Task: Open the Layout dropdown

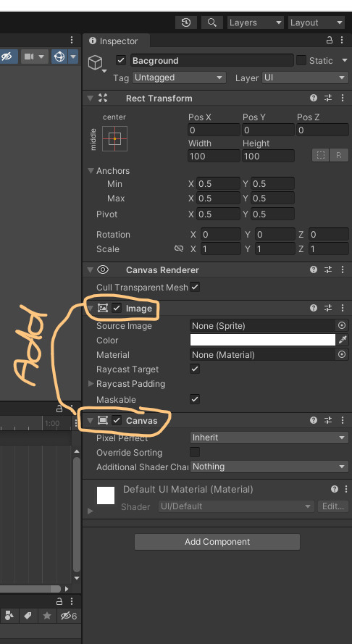Action: pos(317,22)
